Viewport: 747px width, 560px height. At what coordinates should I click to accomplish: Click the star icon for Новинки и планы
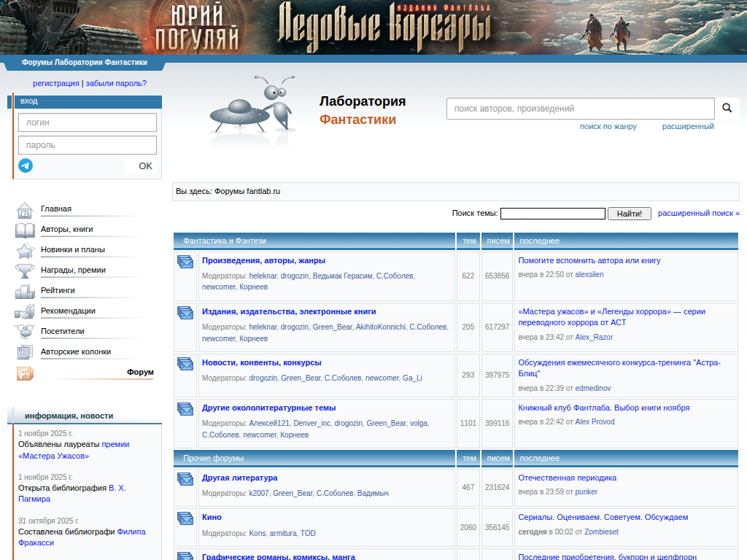25,251
